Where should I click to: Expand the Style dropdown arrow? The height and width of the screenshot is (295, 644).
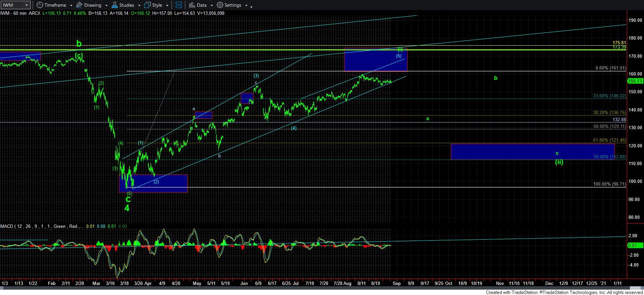coord(167,5)
